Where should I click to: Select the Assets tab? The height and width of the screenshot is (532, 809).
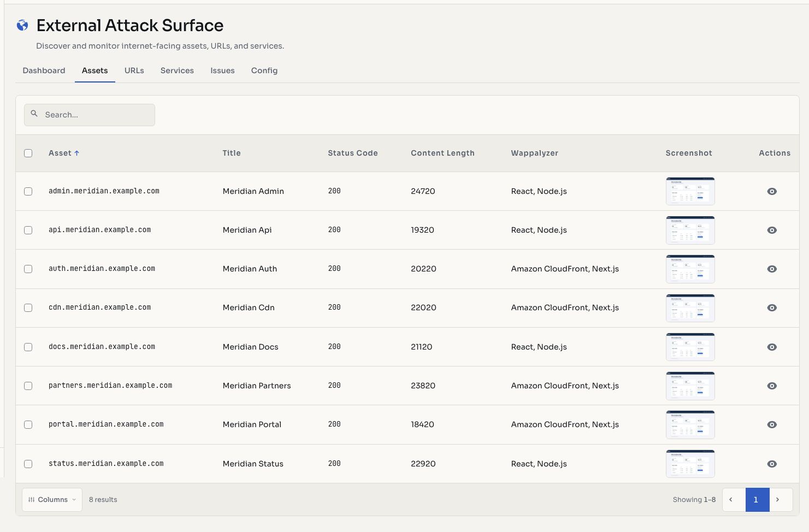point(95,70)
